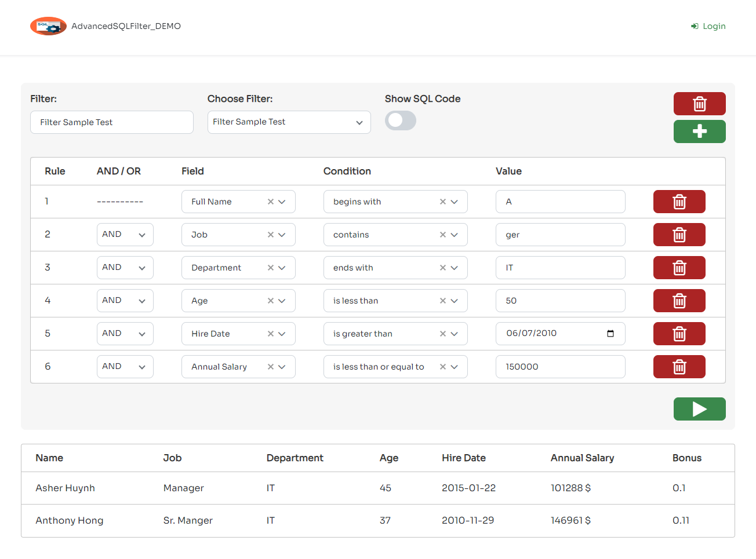Delete the whole filter with top trash button

point(699,104)
